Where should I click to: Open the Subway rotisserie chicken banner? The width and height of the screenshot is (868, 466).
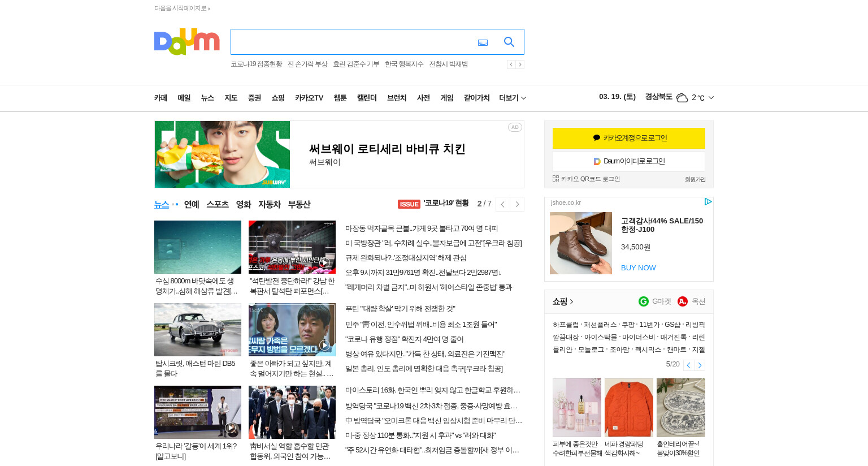[x=339, y=154]
